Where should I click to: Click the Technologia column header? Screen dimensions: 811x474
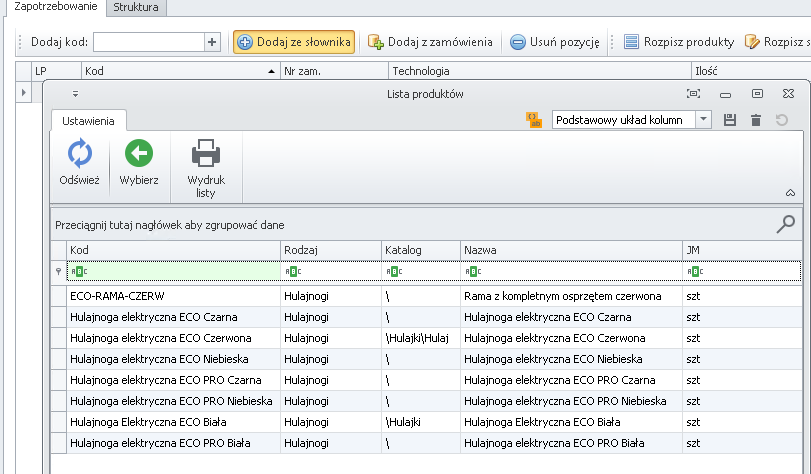click(x=539, y=71)
